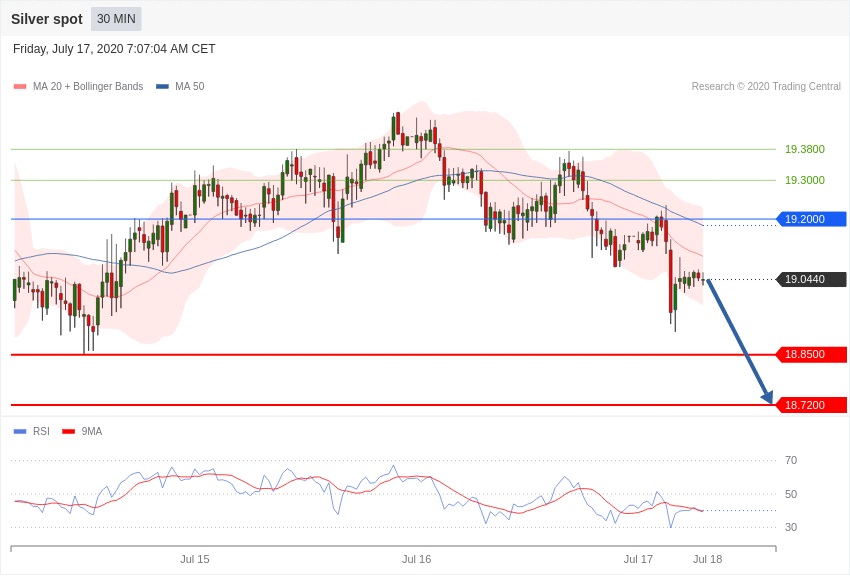Select the red 18.7200 target price tag

pos(811,405)
